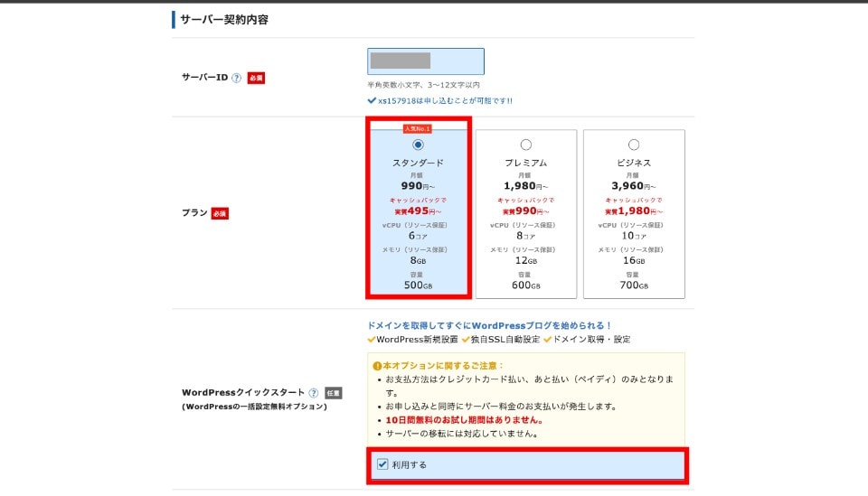Click the help icon beside WordPressクイックスタート
The height and width of the screenshot is (496, 868).
(314, 393)
